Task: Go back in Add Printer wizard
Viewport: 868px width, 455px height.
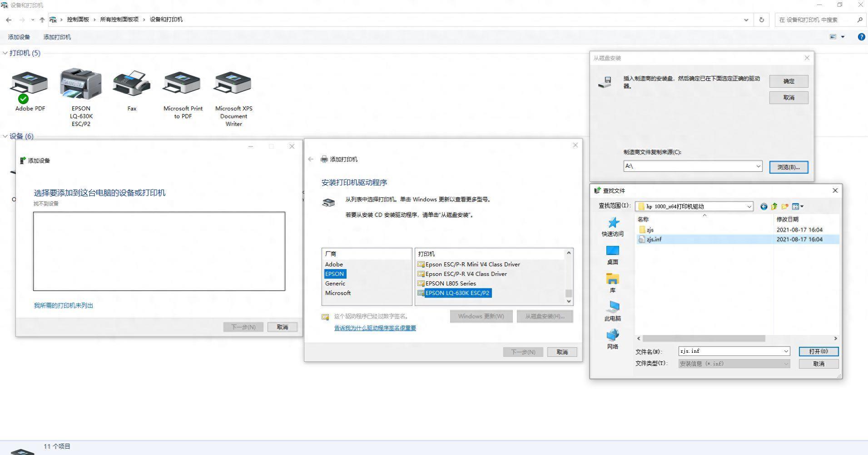Action: (x=311, y=159)
